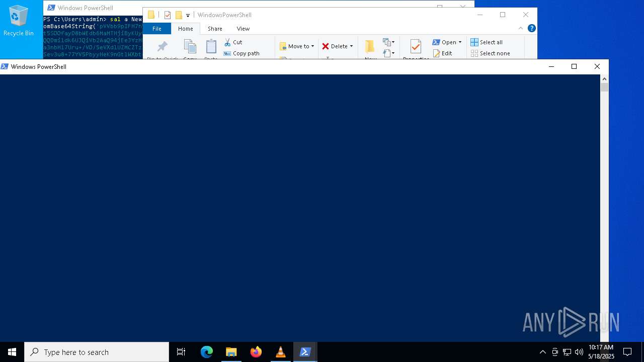Click scroll up arrow in PowerShell window
Screen dimensions: 644x362
tap(604, 79)
